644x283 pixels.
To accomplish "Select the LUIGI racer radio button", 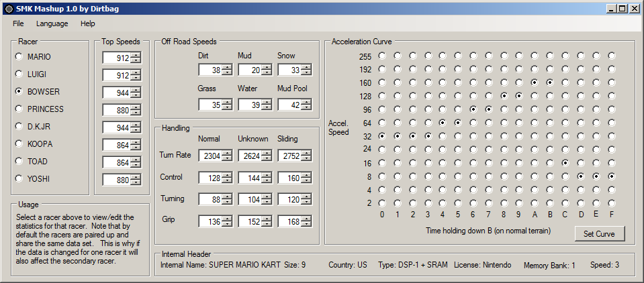I will (19, 74).
